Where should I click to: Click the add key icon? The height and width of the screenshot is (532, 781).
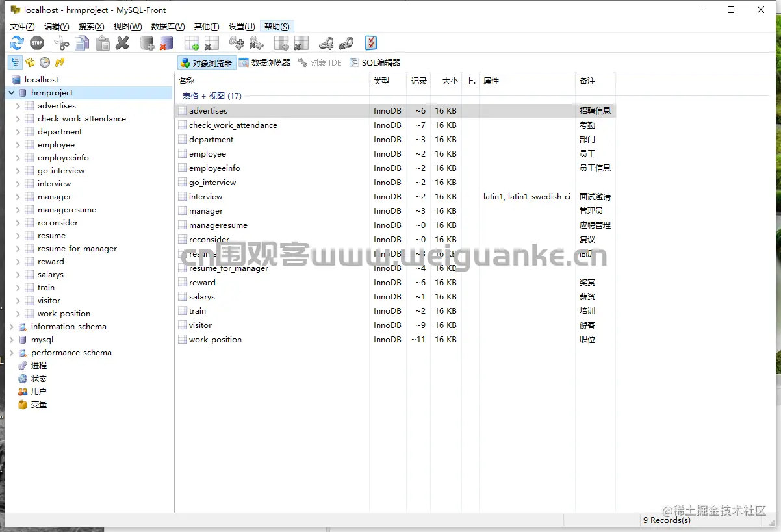pos(237,44)
